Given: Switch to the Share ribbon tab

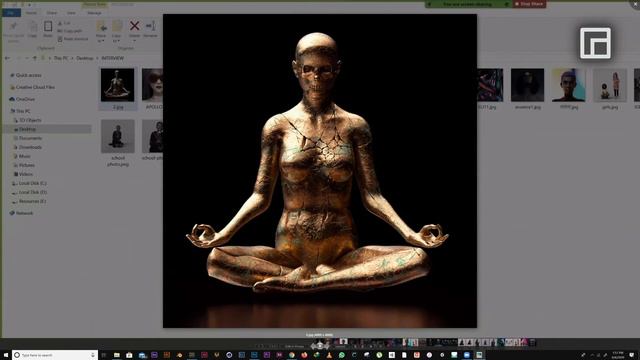Looking at the screenshot, I should click(51, 13).
